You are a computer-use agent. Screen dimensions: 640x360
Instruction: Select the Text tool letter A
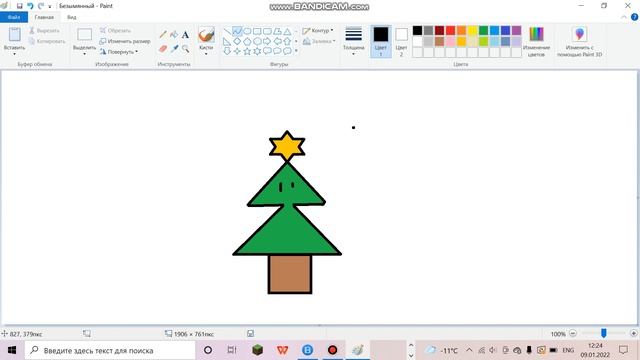185,35
